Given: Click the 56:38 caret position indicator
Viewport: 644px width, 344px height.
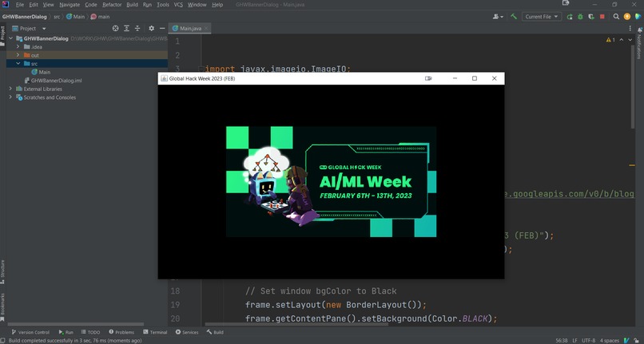Looking at the screenshot, I should coord(562,340).
